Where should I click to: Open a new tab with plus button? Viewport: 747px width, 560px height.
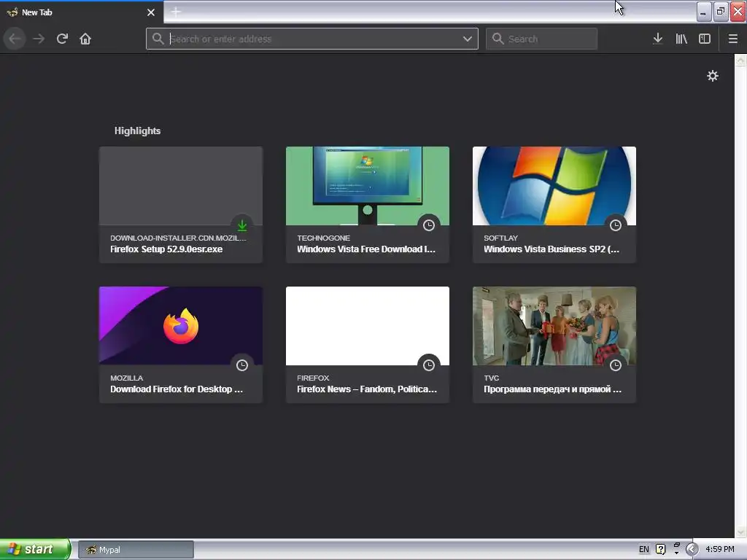[x=176, y=12]
